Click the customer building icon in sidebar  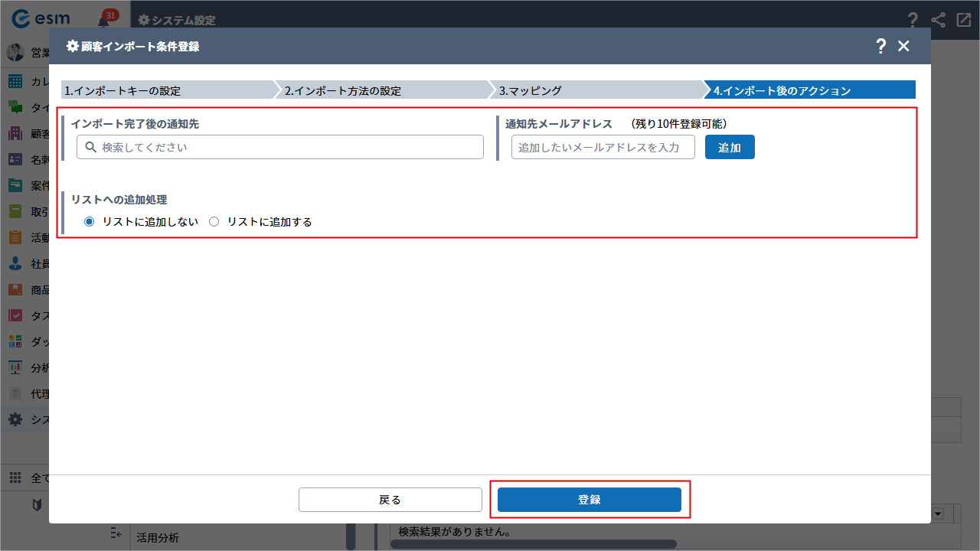(15, 134)
